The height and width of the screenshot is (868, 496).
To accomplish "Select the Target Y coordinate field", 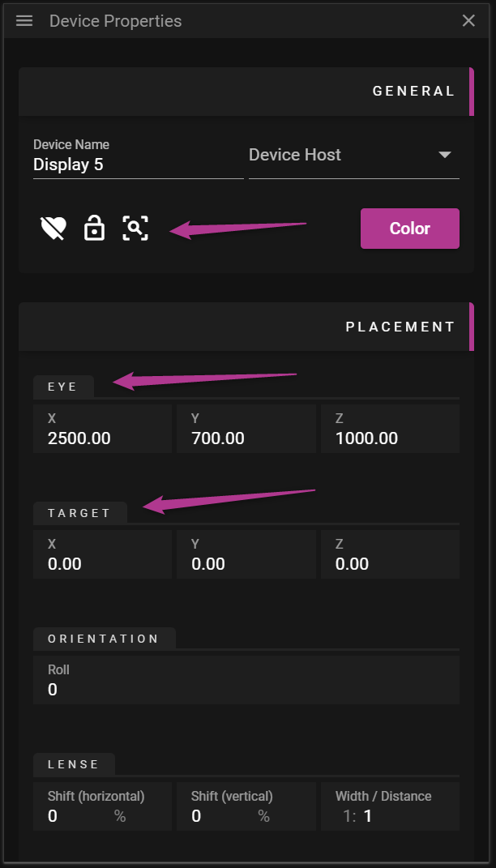I will pyautogui.click(x=246, y=564).
